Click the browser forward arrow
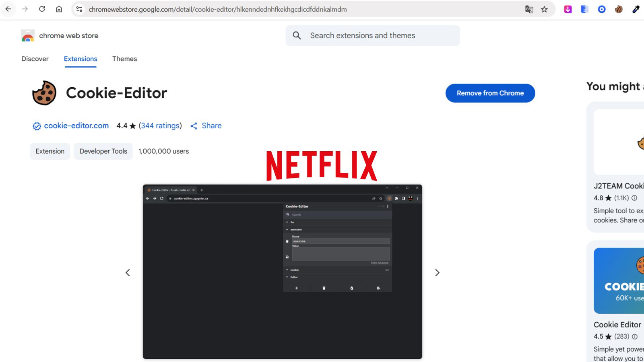Image resolution: width=644 pixels, height=362 pixels. coord(25,9)
